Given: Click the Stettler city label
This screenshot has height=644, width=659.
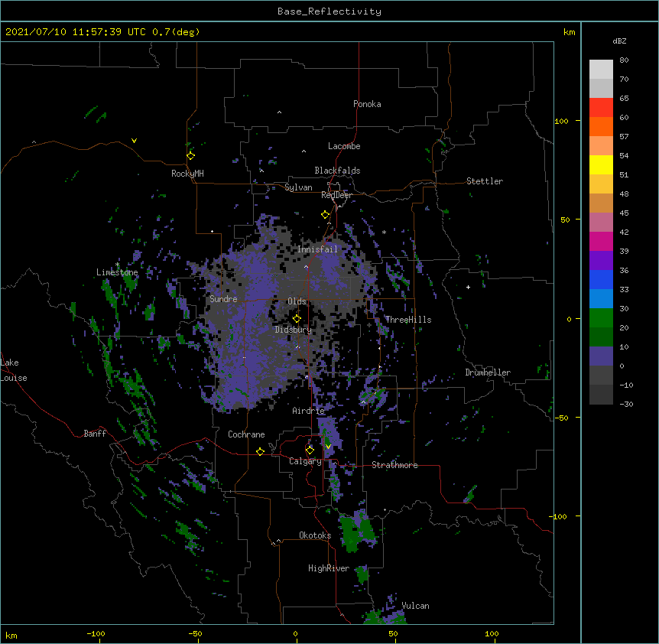Looking at the screenshot, I should pyautogui.click(x=485, y=181).
